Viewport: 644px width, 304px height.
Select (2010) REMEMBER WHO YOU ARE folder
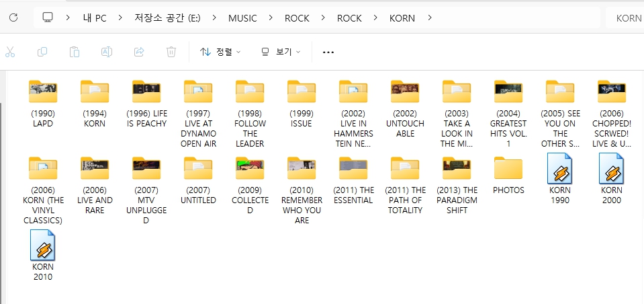(302, 190)
